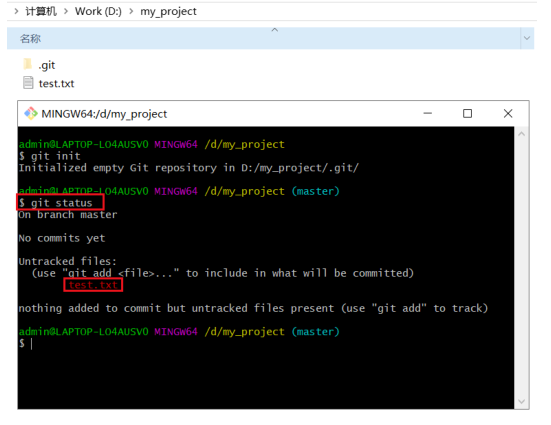Minimize the MINGW64 terminal window
Screen dimensions: 551x425
tap(428, 114)
